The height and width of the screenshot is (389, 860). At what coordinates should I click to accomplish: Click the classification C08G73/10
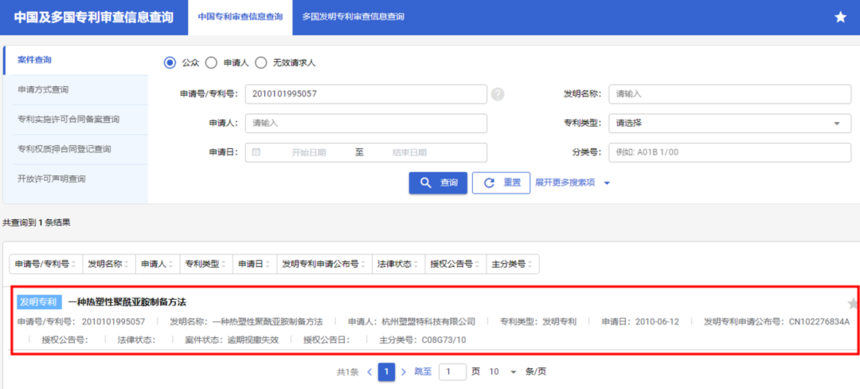click(444, 340)
